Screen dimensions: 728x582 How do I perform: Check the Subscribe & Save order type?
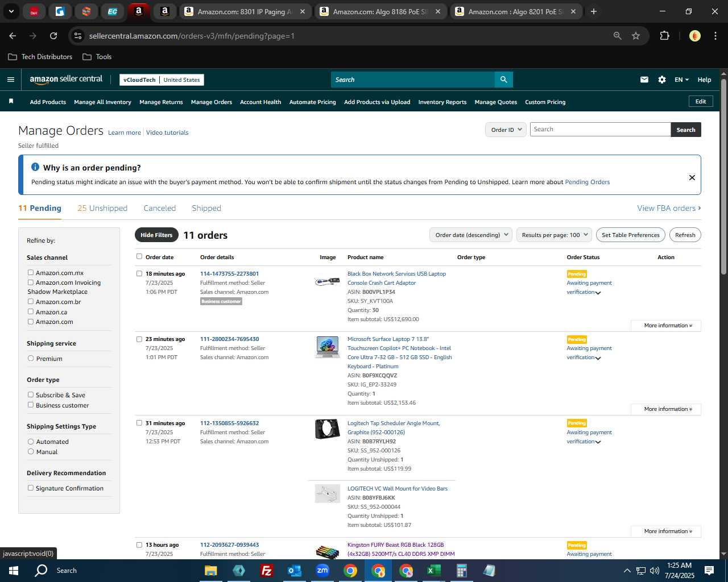(x=31, y=395)
